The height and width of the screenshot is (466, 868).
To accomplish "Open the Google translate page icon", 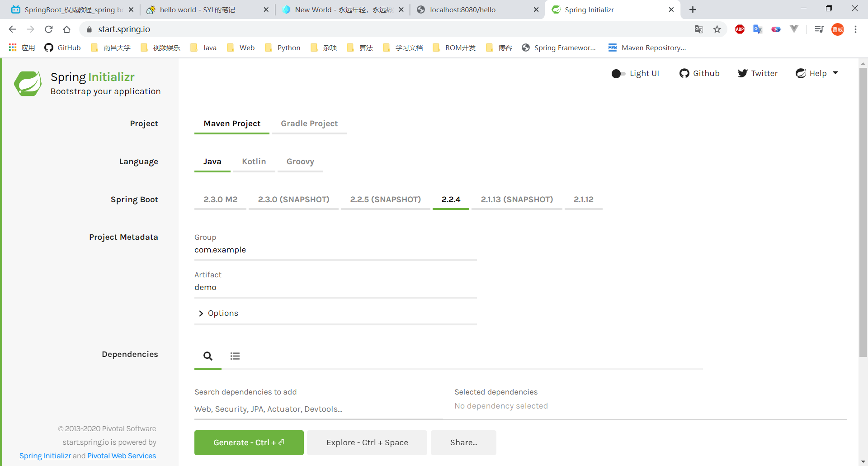I will pyautogui.click(x=699, y=29).
